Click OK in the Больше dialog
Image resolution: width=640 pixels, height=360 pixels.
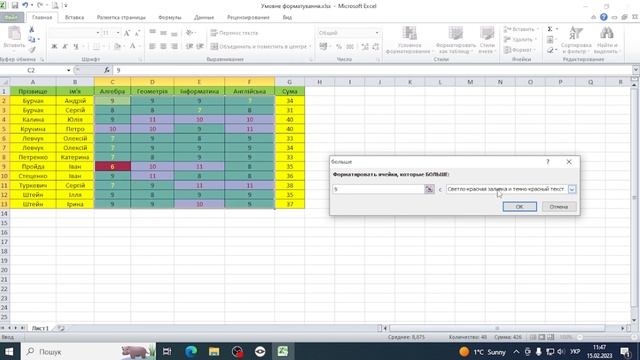(519, 207)
